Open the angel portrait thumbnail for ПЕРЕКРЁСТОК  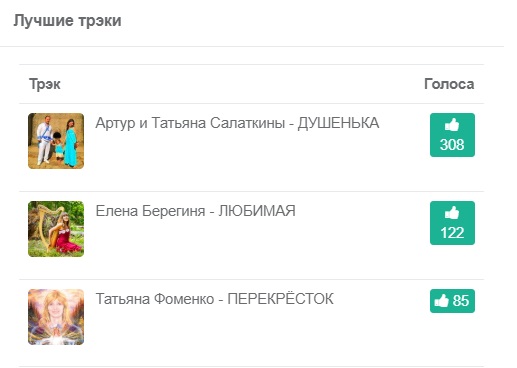tap(56, 317)
